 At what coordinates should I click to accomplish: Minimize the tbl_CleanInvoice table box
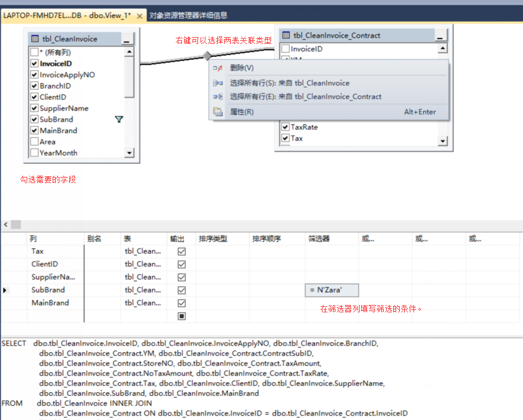127,39
